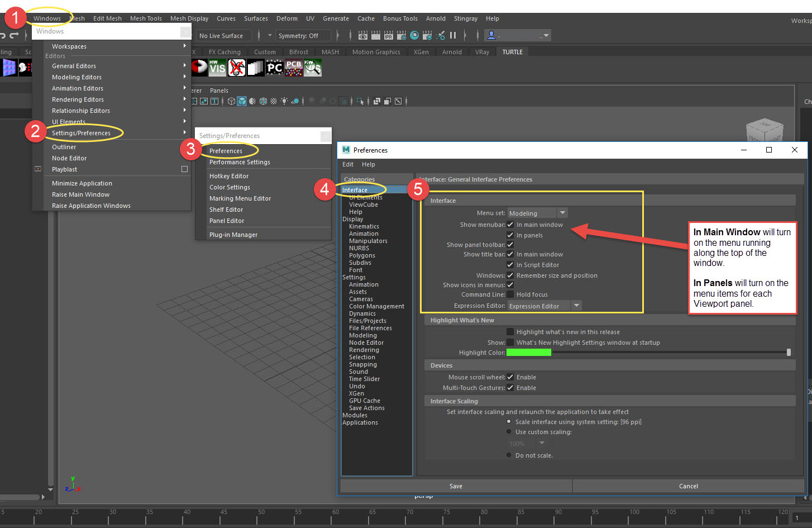812x528 pixels.
Task: Open render settings clapperboard with gear
Action: click(402, 35)
